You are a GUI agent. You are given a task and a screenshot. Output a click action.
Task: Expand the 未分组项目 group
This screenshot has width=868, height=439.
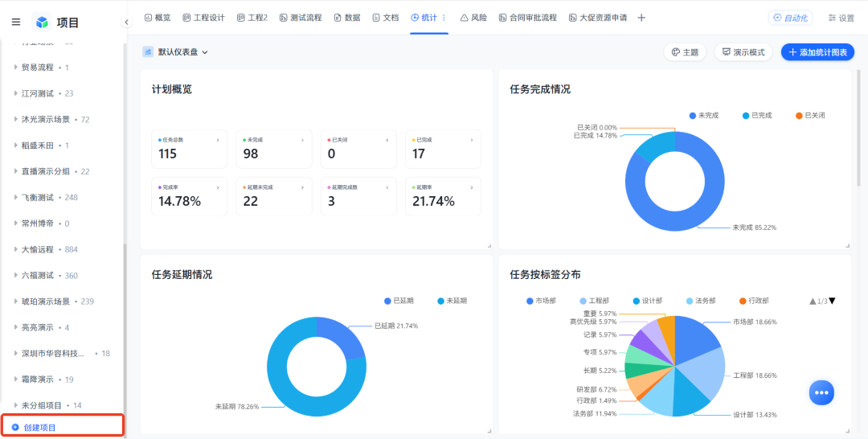click(x=16, y=406)
